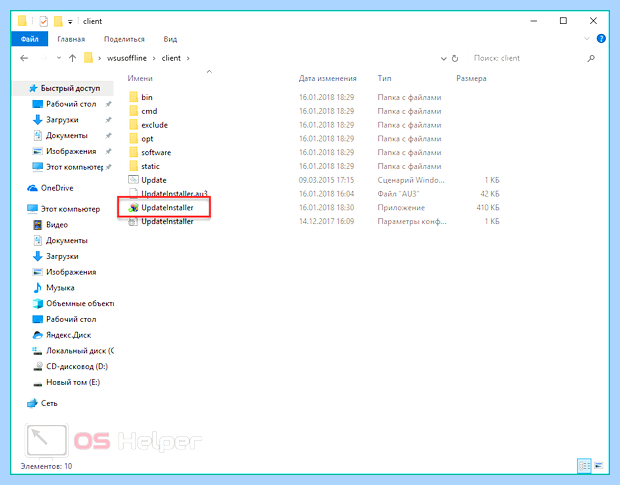The width and height of the screenshot is (620, 485).
Task: Select the bin folder icon
Action: tap(134, 97)
